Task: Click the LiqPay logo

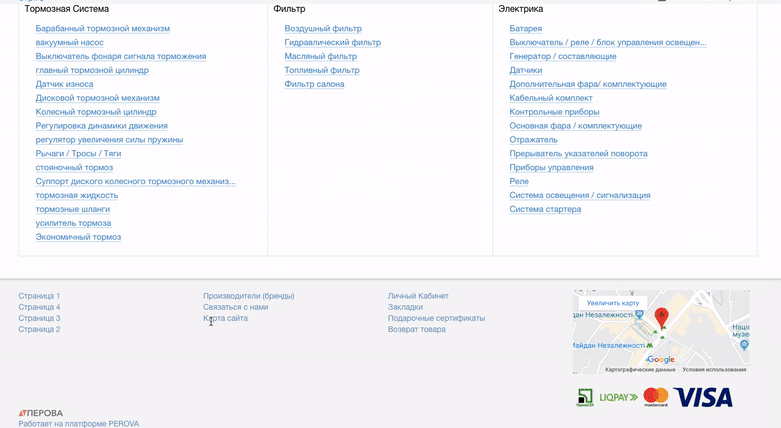Action: click(618, 397)
